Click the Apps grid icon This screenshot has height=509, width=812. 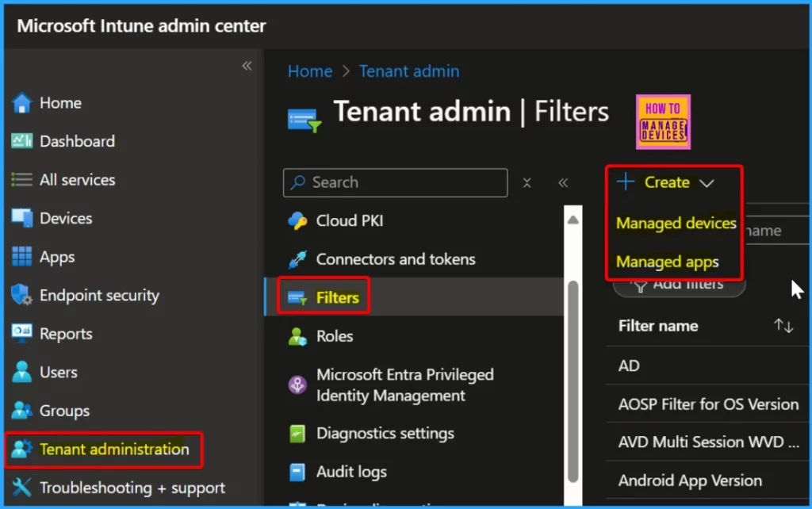coord(21,256)
